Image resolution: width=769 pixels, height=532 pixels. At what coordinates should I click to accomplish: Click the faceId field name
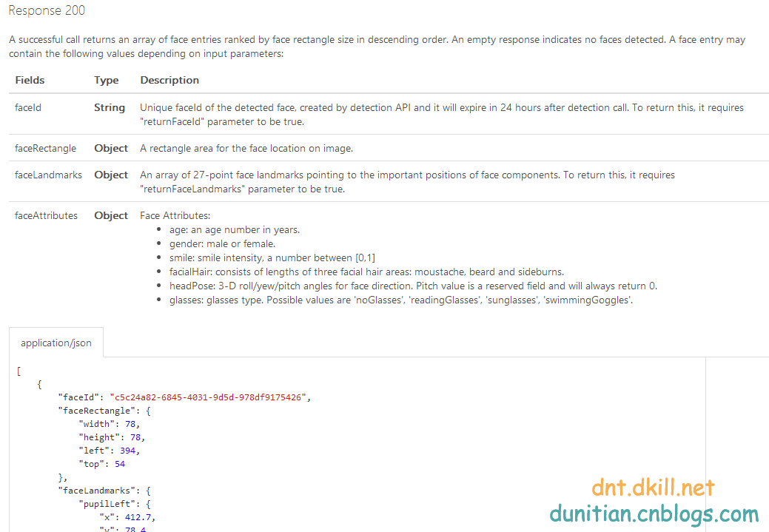28,107
